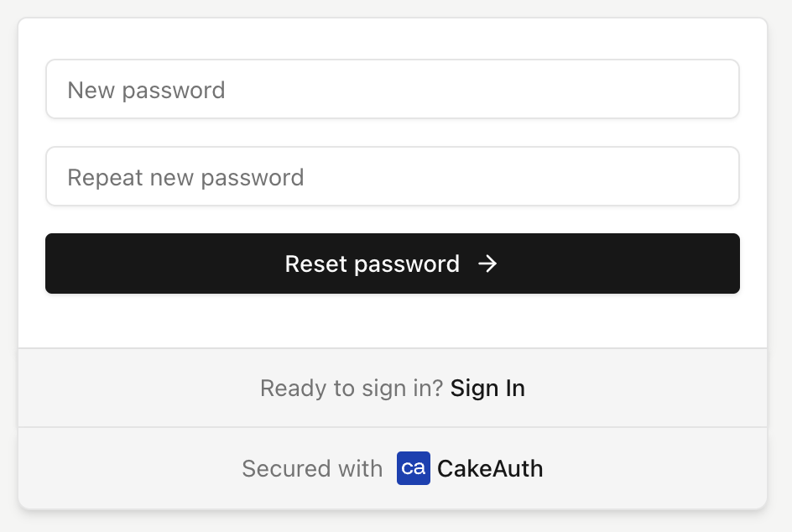Focus the Repeat new password field
Screen dimensions: 792x532
pyautogui.click(x=393, y=176)
